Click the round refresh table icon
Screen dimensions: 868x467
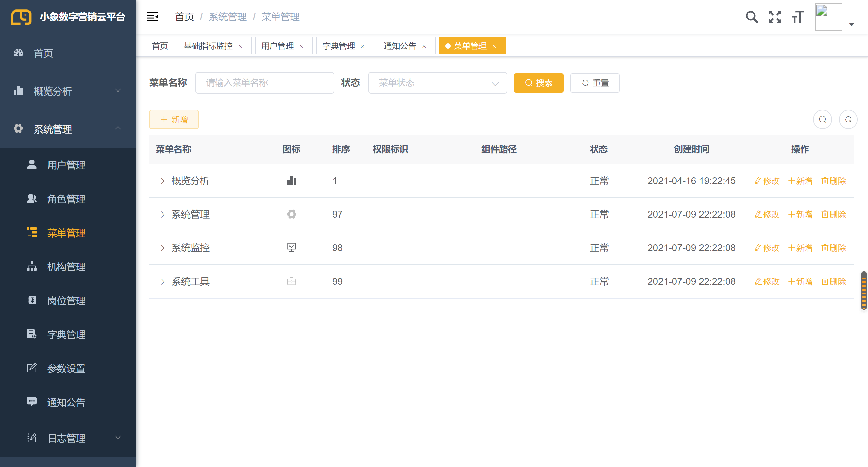(848, 119)
